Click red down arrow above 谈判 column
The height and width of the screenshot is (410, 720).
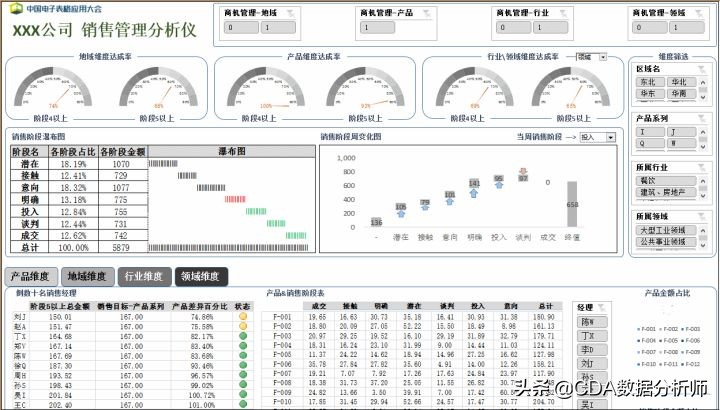[523, 171]
